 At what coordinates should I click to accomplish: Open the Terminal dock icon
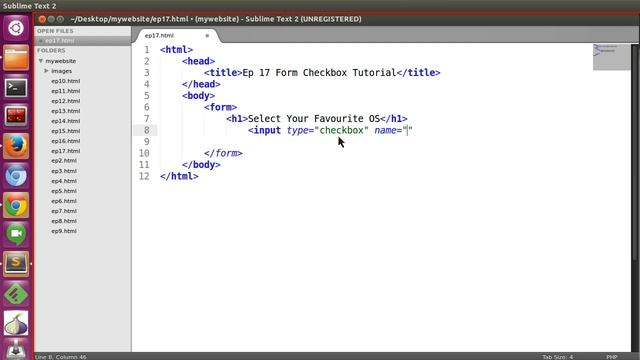point(16,87)
